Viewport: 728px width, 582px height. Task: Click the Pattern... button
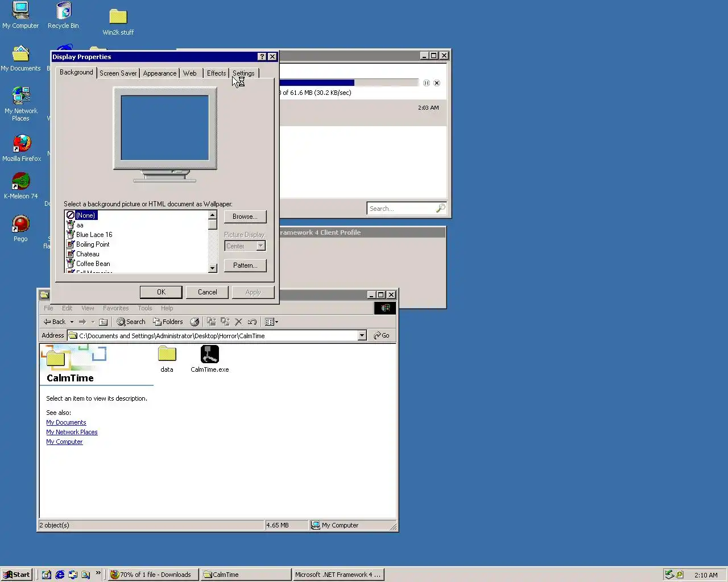(x=245, y=265)
